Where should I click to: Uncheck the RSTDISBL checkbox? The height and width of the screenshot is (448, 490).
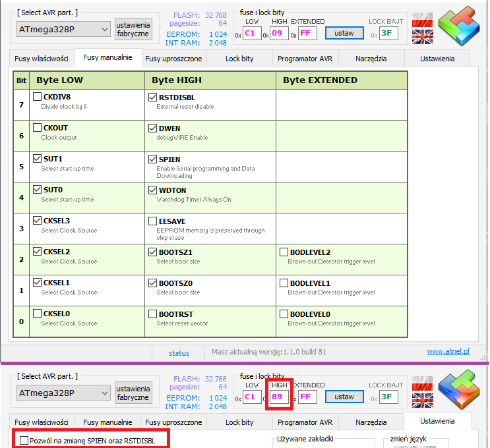(x=152, y=97)
